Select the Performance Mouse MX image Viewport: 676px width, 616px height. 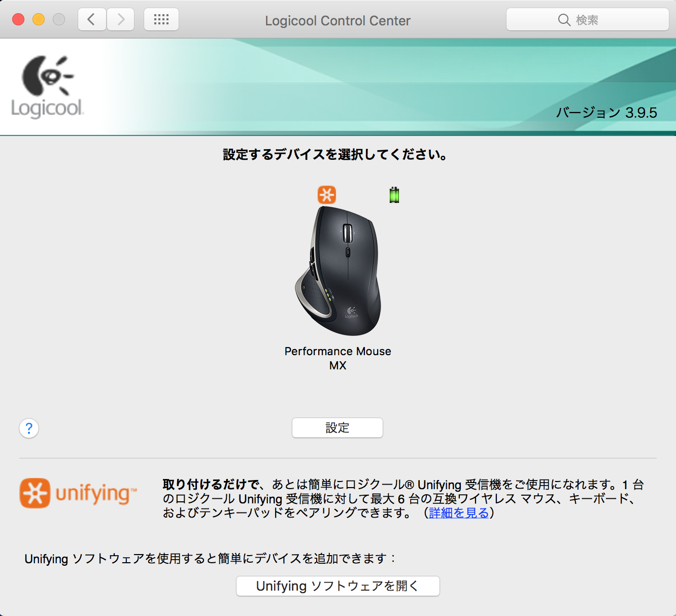pyautogui.click(x=338, y=270)
